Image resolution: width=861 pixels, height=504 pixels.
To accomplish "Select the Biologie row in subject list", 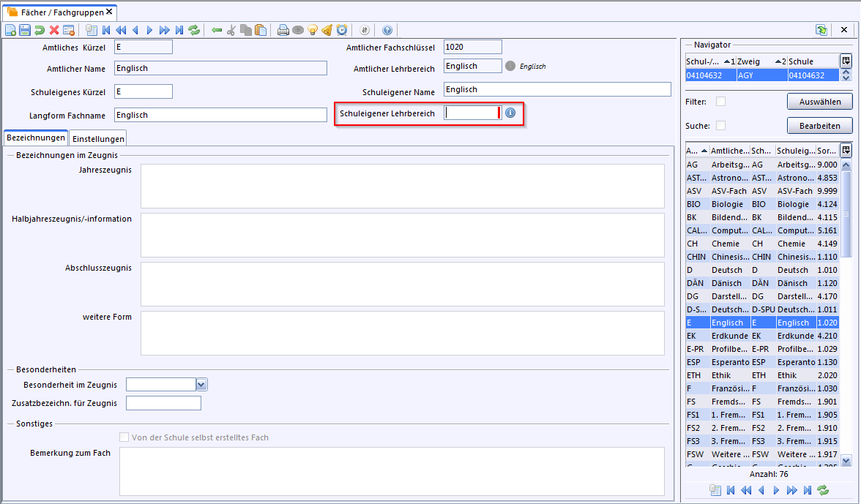I will [x=761, y=204].
